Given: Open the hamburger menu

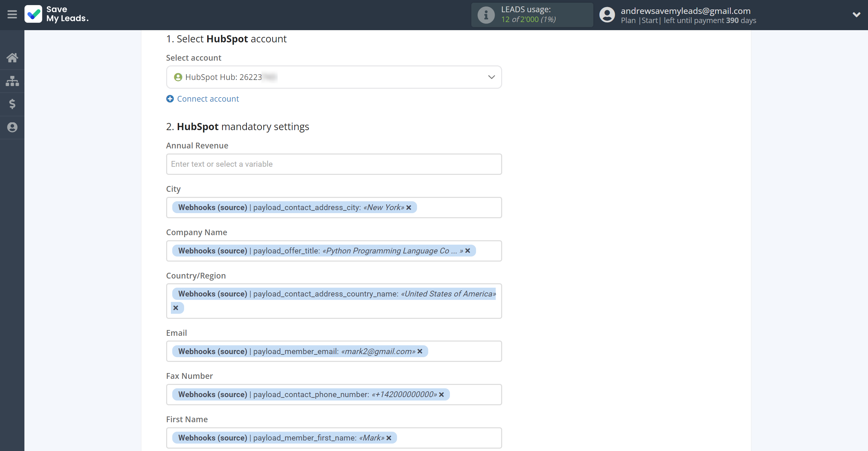Looking at the screenshot, I should tap(12, 15).
